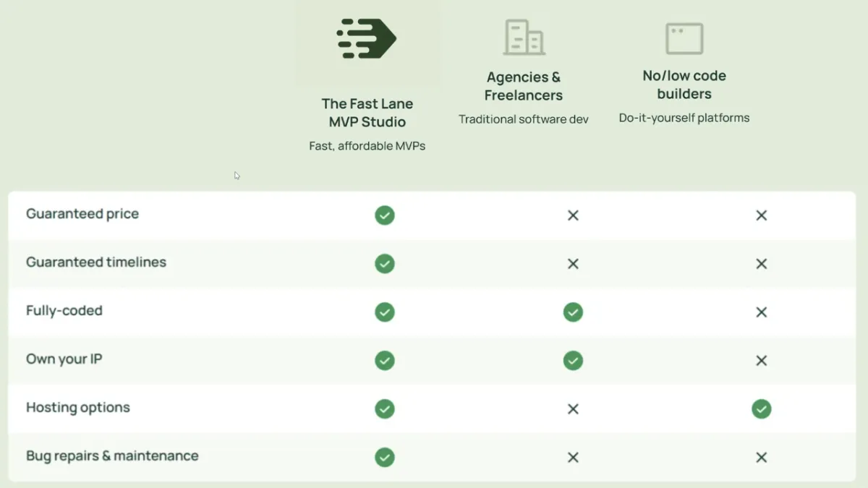Click Fast Lane checkmark for Guaranteed timelines
Viewport: 868px width, 488px height.
385,264
